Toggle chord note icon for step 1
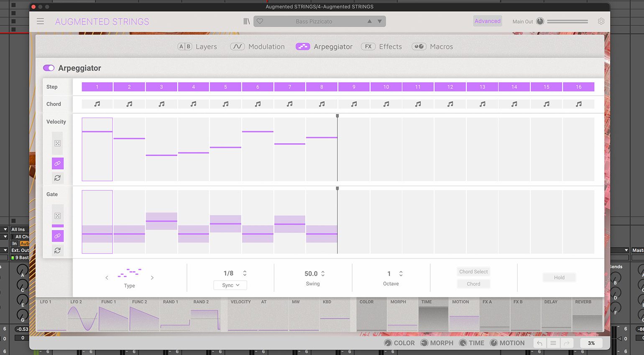 97,104
